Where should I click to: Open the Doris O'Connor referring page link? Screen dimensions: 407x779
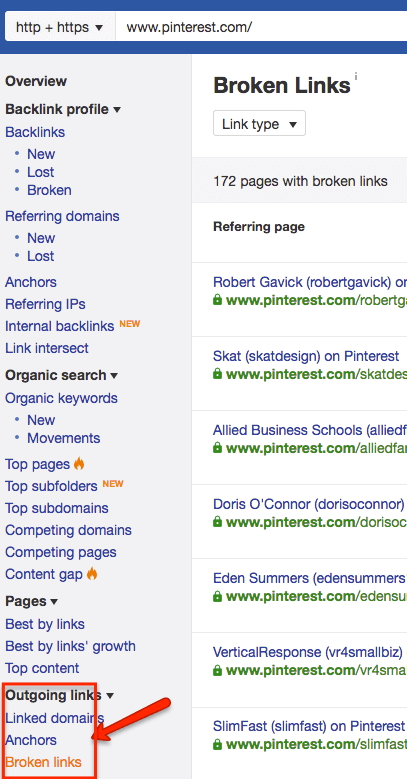point(309,504)
